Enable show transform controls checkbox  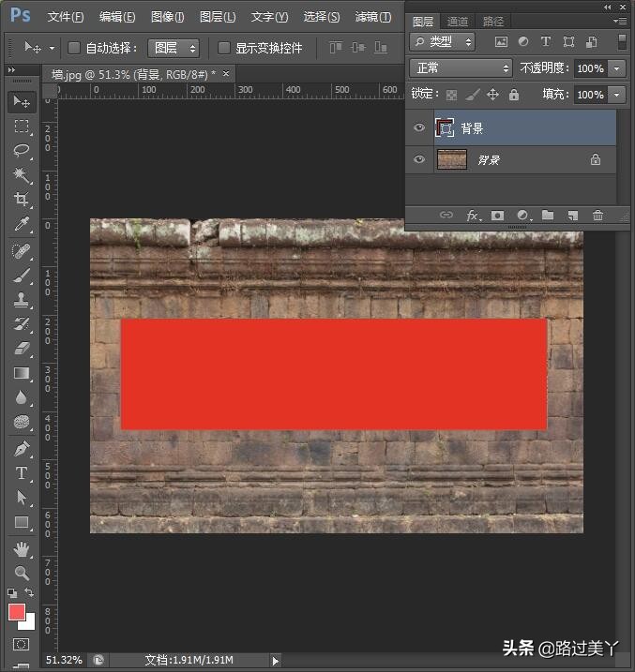pyautogui.click(x=224, y=48)
